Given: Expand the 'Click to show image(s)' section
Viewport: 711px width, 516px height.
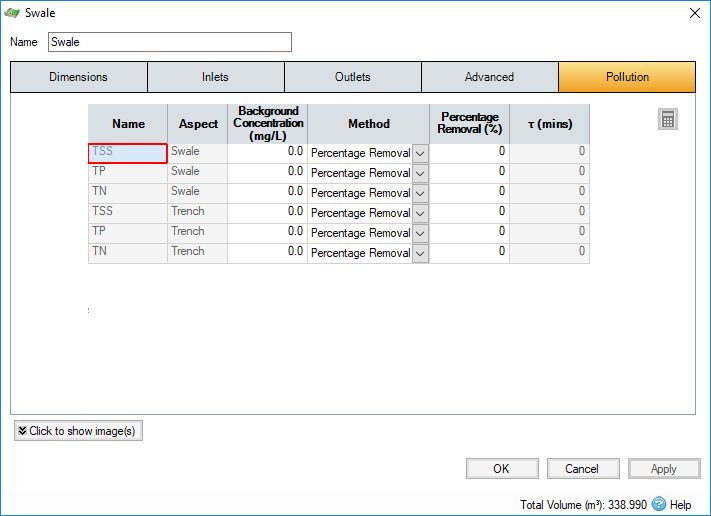Looking at the screenshot, I should pos(79,431).
